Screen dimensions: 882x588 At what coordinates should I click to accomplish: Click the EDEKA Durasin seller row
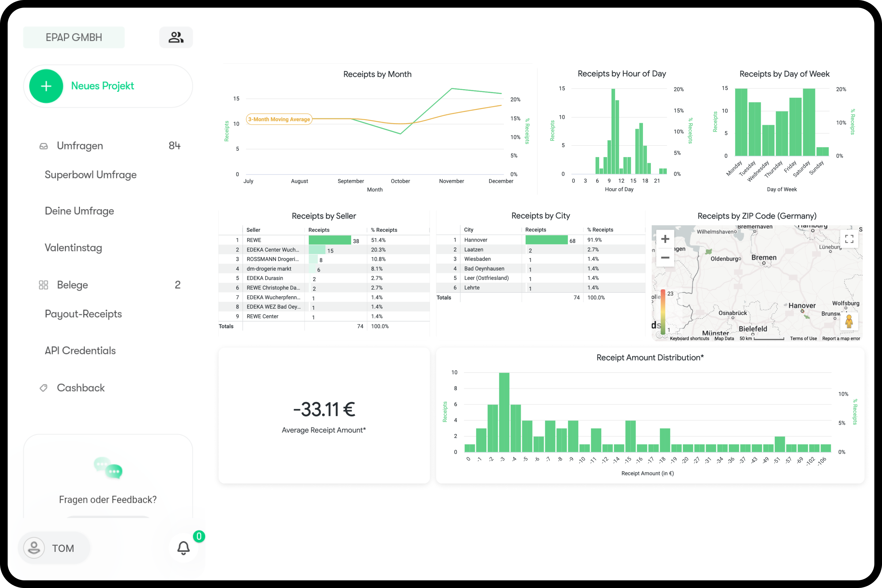point(324,278)
